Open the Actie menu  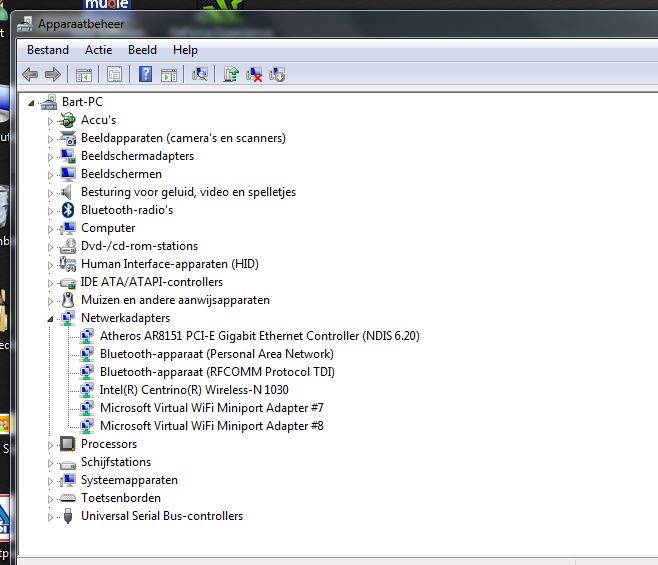99,50
